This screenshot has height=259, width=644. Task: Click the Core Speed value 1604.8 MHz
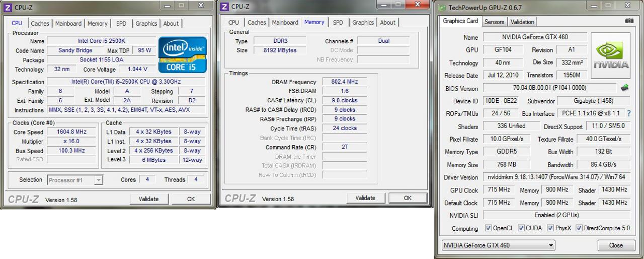(x=71, y=132)
